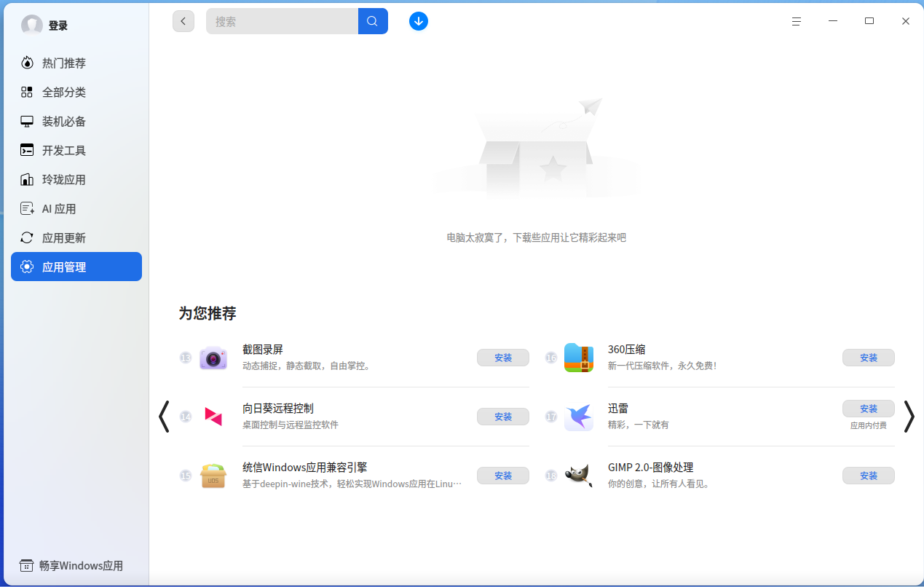Click the 向日葵远程控制 app icon

point(213,417)
